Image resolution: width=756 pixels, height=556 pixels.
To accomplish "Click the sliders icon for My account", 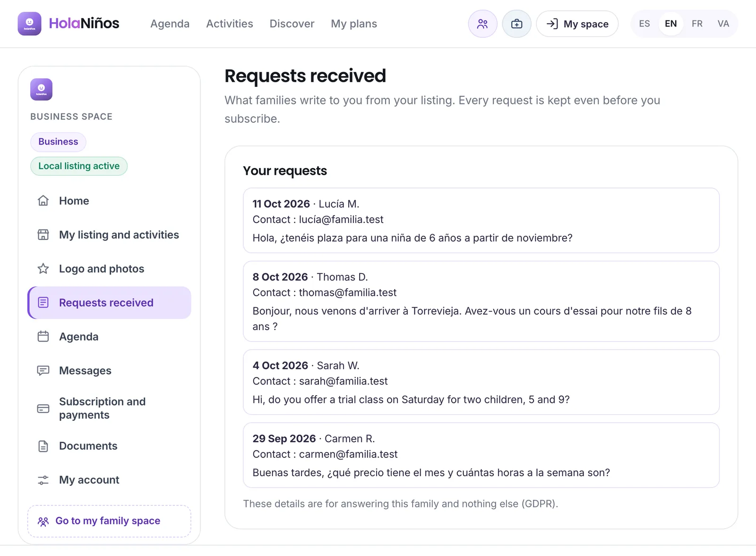I will [x=43, y=480].
